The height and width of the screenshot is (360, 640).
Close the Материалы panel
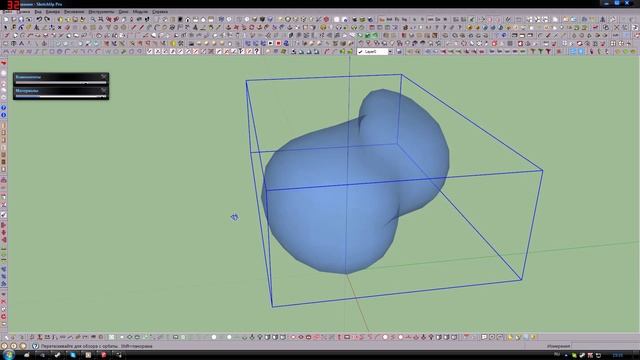(x=104, y=90)
